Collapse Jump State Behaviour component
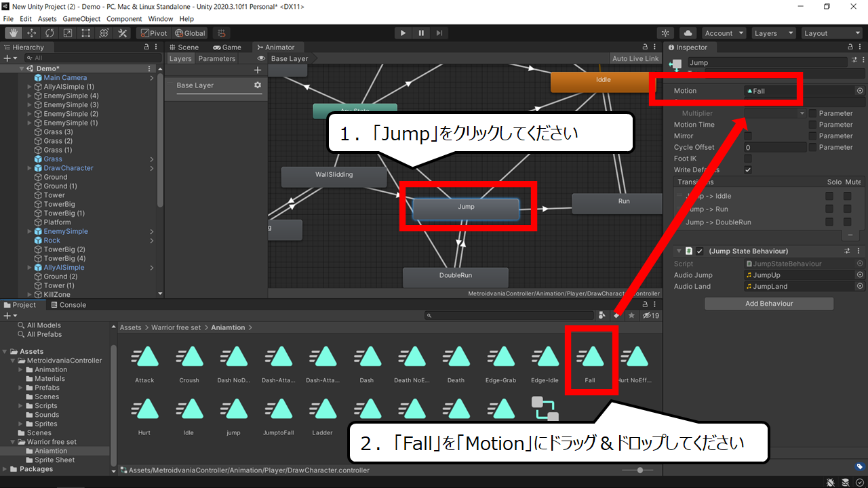The width and height of the screenshot is (868, 488). [x=679, y=251]
